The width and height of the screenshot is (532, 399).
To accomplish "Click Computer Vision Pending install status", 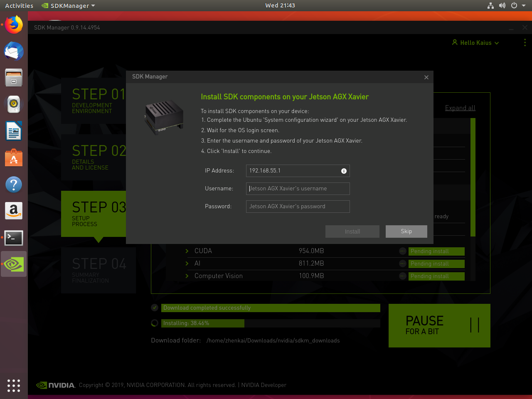I will coord(436,276).
